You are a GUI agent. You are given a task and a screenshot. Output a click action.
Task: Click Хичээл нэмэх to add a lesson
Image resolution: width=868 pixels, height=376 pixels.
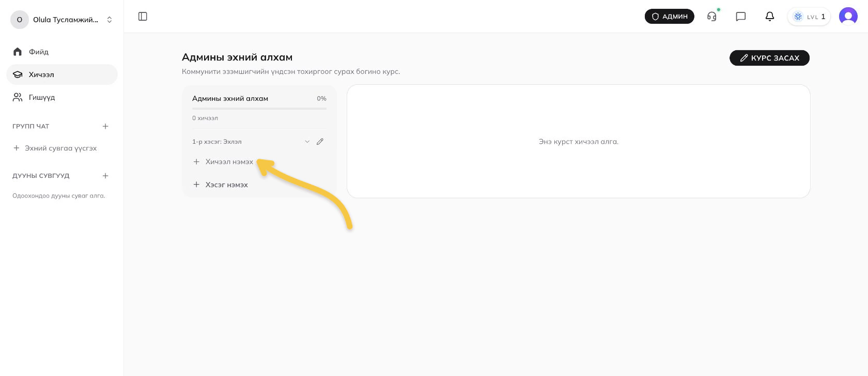223,162
